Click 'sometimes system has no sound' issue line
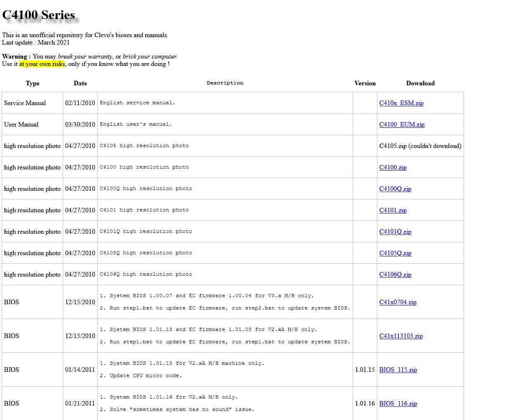The width and height of the screenshot is (511, 420). [177, 409]
